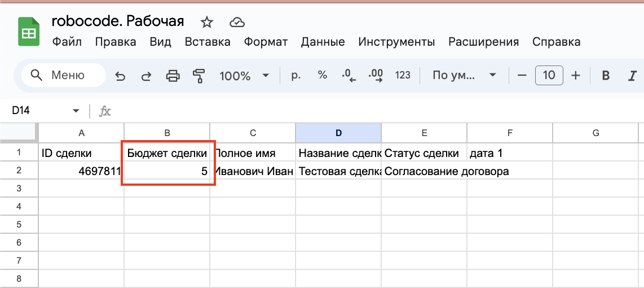This screenshot has width=644, height=288.
Task: Select cell 'Бюджет сделки'
Action: click(167, 152)
